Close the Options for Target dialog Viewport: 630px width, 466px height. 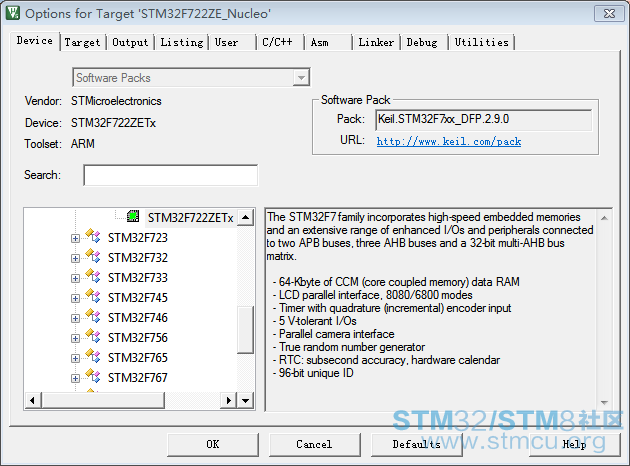click(609, 14)
